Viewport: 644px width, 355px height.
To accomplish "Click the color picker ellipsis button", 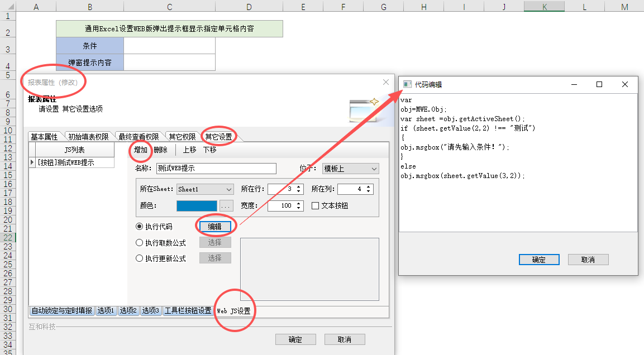I will click(226, 206).
